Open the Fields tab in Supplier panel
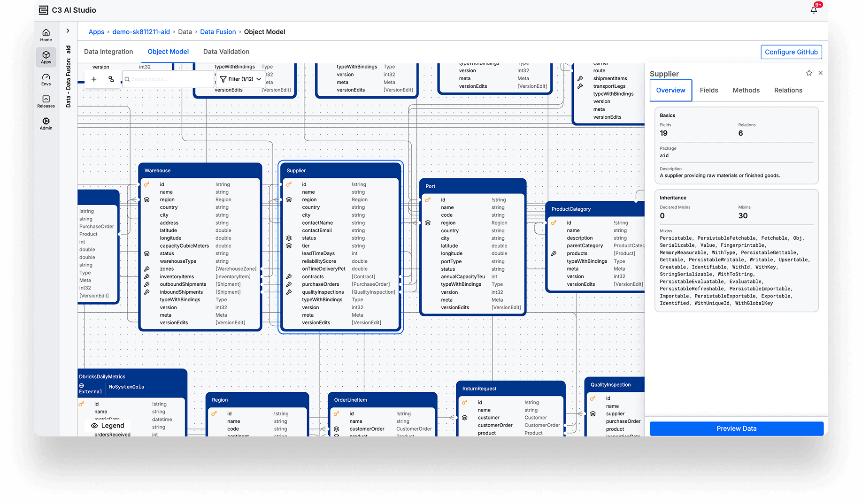Viewport: 862px width, 504px height. click(x=709, y=90)
